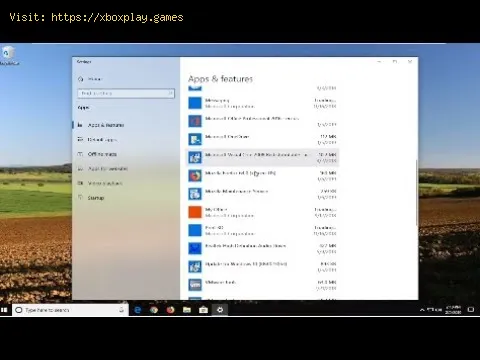Viewport: 480px width, 360px height.
Task: Click the Paint 3D app icon
Action: tap(195, 230)
